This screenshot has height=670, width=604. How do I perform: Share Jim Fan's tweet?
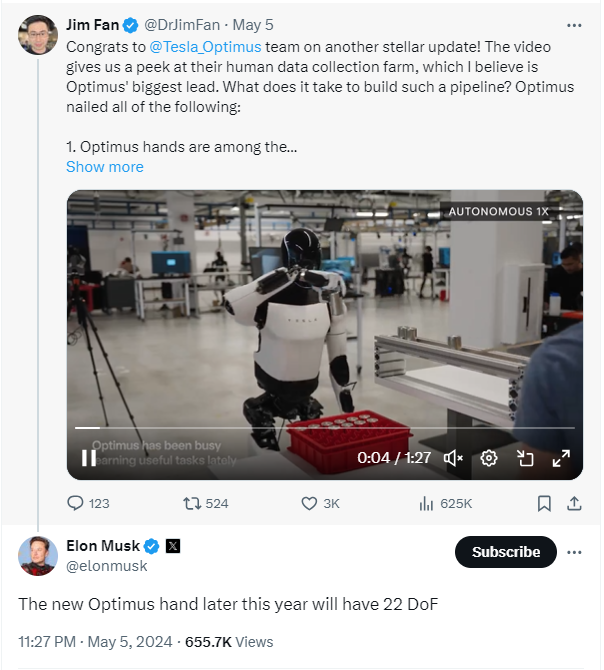click(x=574, y=503)
